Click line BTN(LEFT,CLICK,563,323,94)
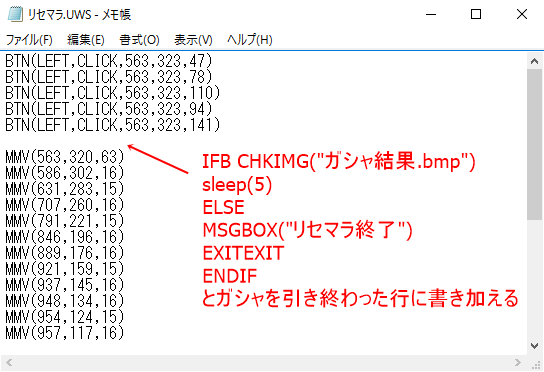 [x=109, y=109]
